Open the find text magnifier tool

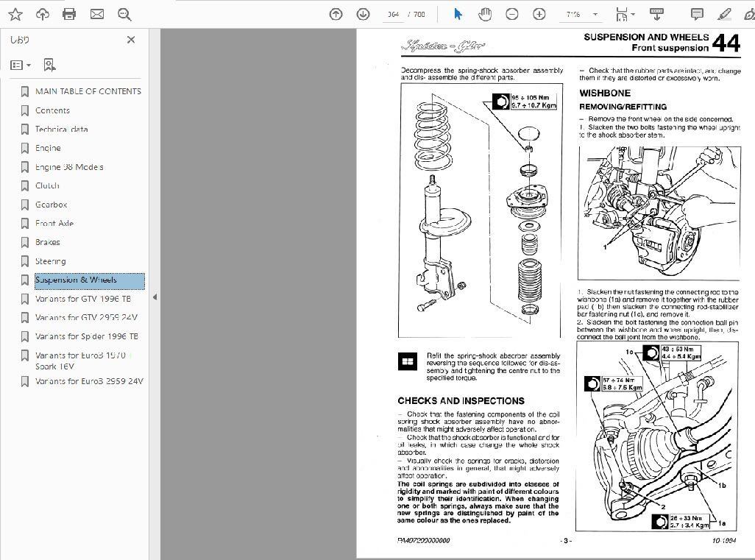124,15
